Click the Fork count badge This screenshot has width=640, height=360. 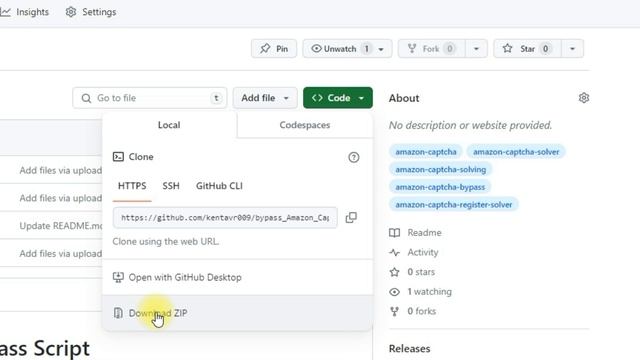449,49
